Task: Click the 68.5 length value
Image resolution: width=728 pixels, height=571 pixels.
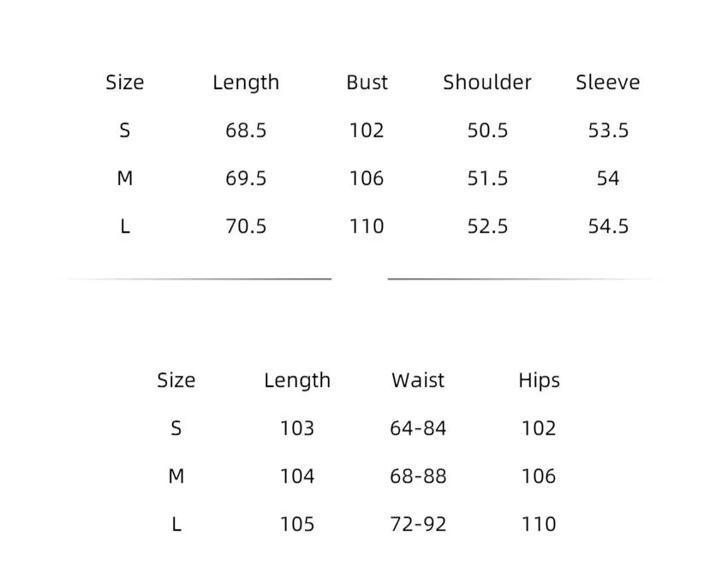Action: coord(246,130)
